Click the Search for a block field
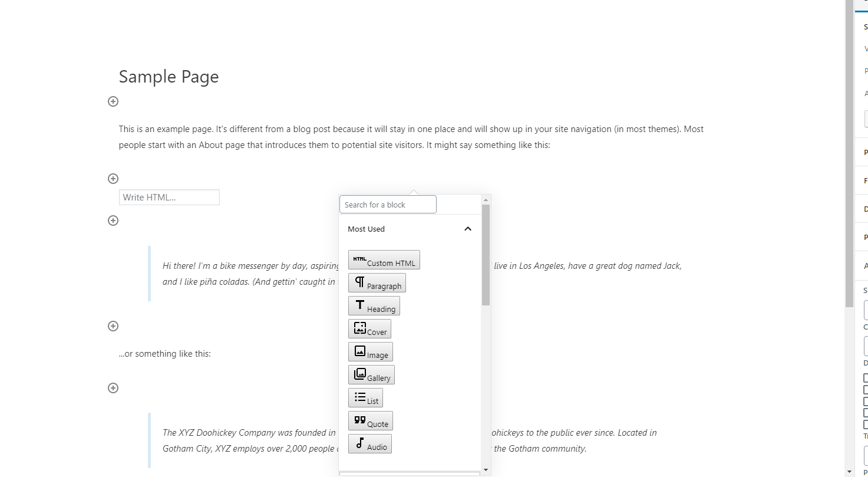 [387, 204]
